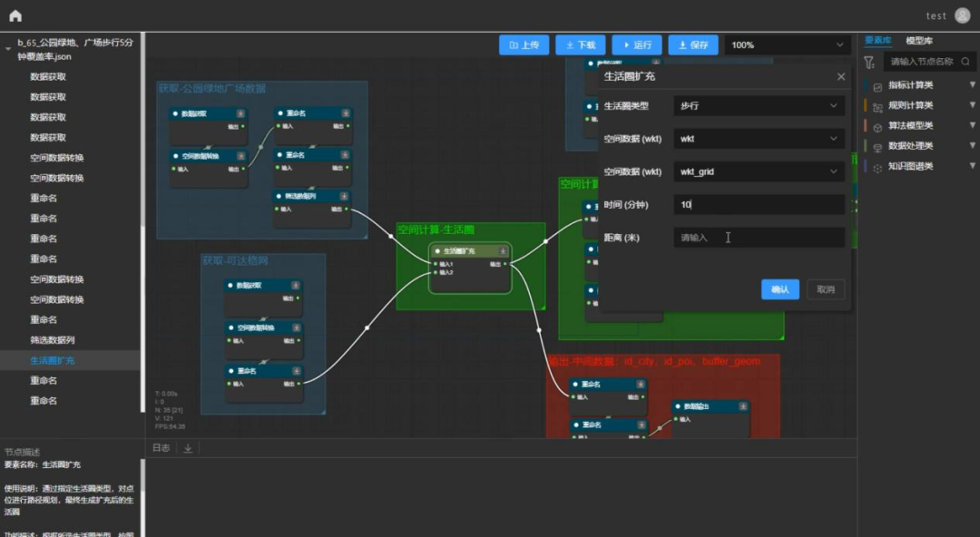Expand the 规则计算类 category arrow
Screen dimensions: 980x537
[973, 105]
